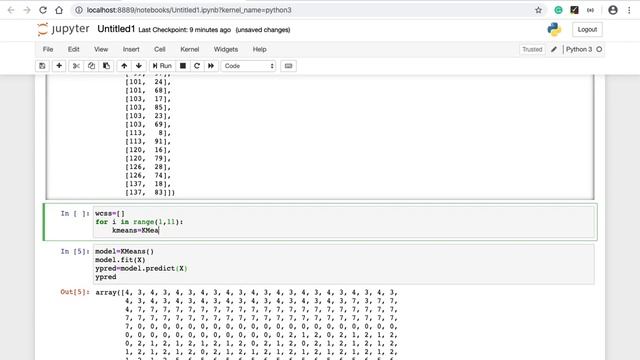
Task: Open the Insert menu
Action: coord(131,49)
